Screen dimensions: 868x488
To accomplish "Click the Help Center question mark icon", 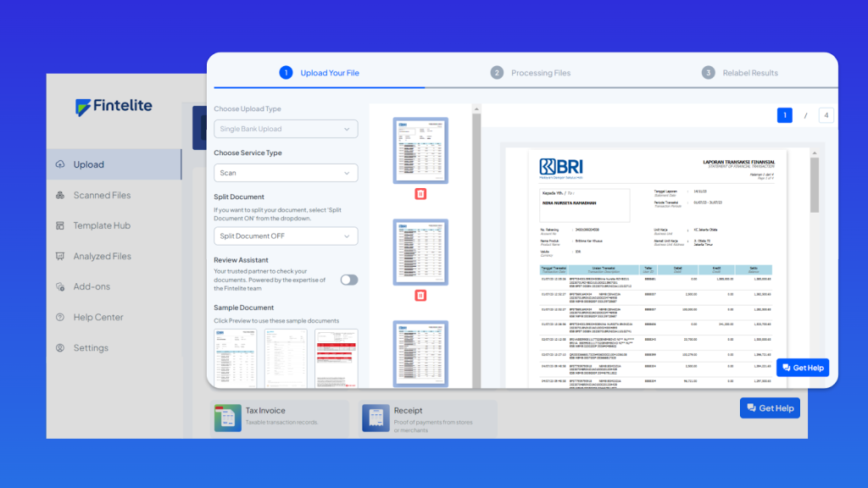I will coord(60,317).
